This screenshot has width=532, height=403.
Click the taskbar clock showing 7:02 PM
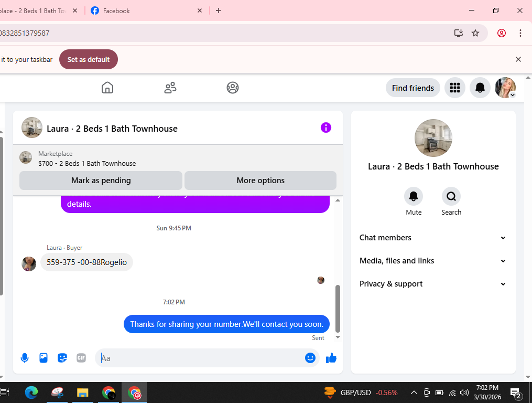pyautogui.click(x=487, y=393)
